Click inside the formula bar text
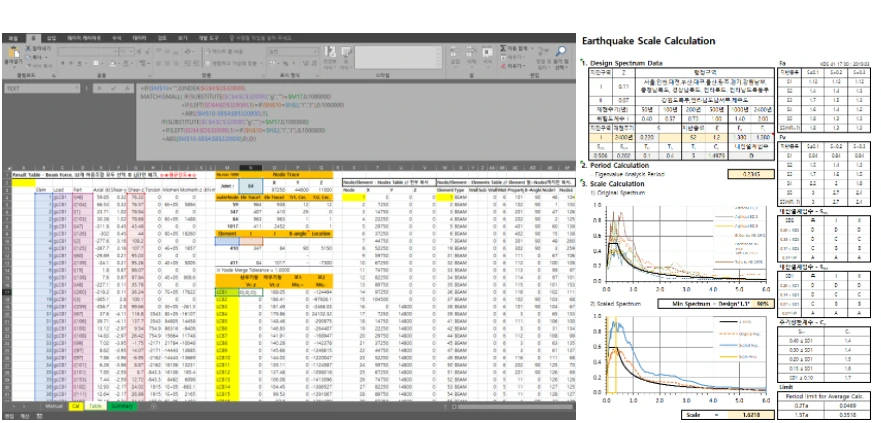The height and width of the screenshot is (423, 881). click(x=354, y=122)
